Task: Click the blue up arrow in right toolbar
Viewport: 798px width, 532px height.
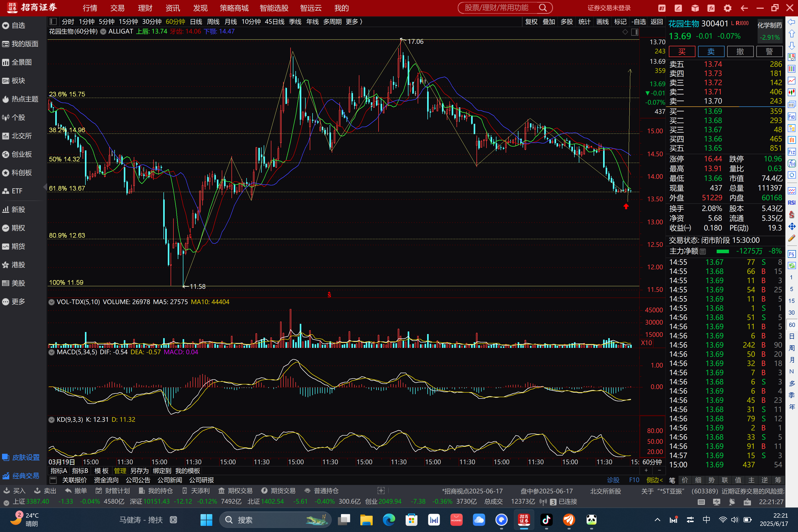Action: pos(791,34)
